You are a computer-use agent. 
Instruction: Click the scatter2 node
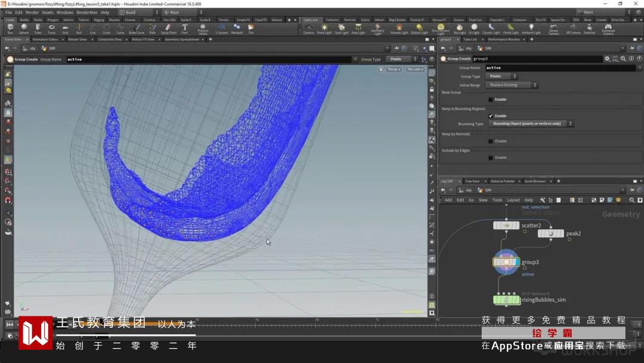point(506,226)
